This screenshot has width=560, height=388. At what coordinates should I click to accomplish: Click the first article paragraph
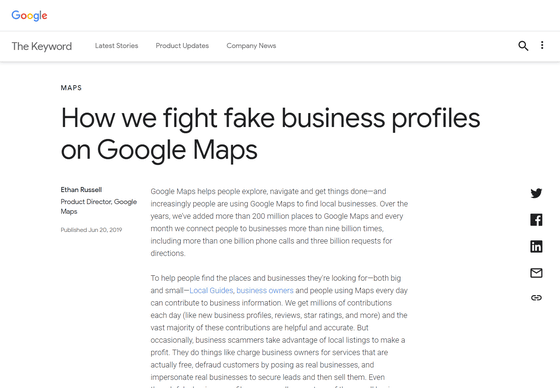[x=279, y=222]
